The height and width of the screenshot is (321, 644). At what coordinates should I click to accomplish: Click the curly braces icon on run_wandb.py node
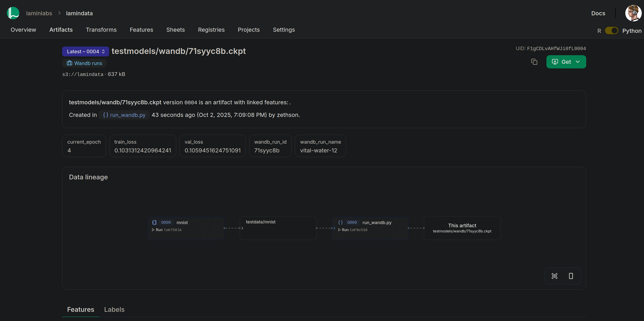[x=340, y=222]
